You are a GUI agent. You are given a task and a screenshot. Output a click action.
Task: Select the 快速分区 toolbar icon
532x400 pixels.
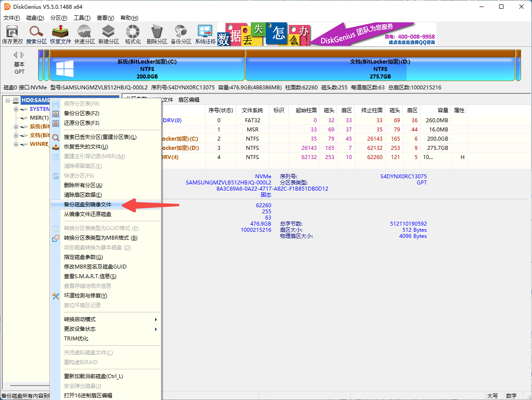coord(85,34)
